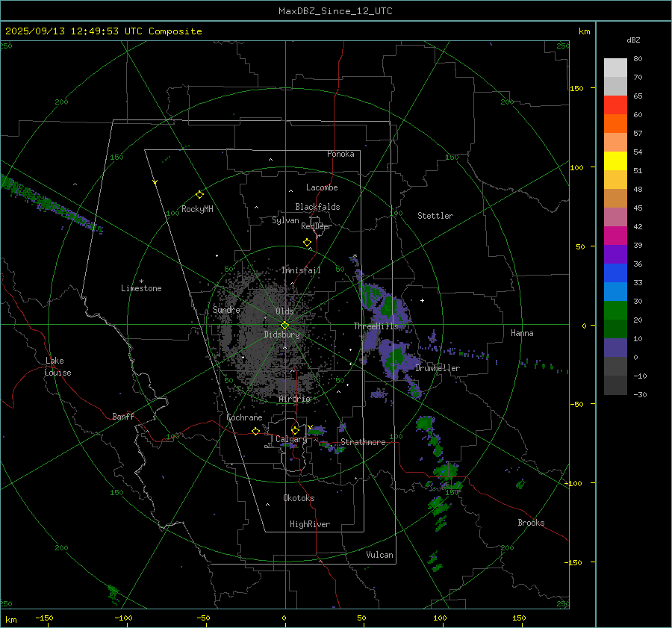
Task: Click the long echo streak in northwest corner
Action: 51,204
